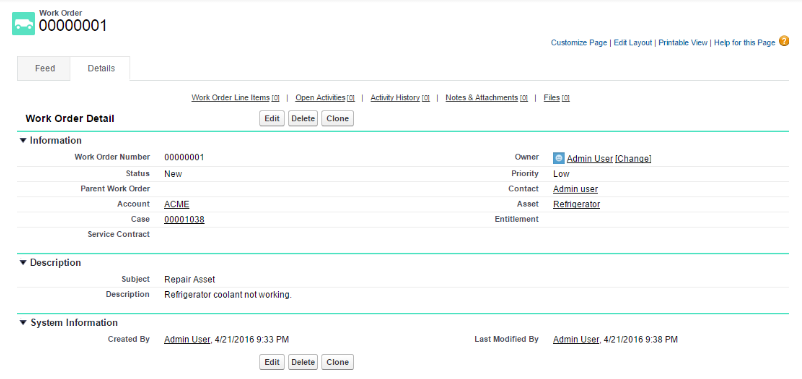The height and width of the screenshot is (379, 802).
Task: Click the top Edit button
Action: [272, 118]
